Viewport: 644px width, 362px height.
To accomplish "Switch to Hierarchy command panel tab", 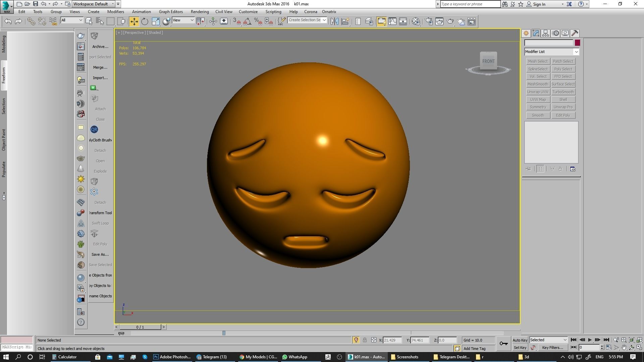I will coord(545,33).
